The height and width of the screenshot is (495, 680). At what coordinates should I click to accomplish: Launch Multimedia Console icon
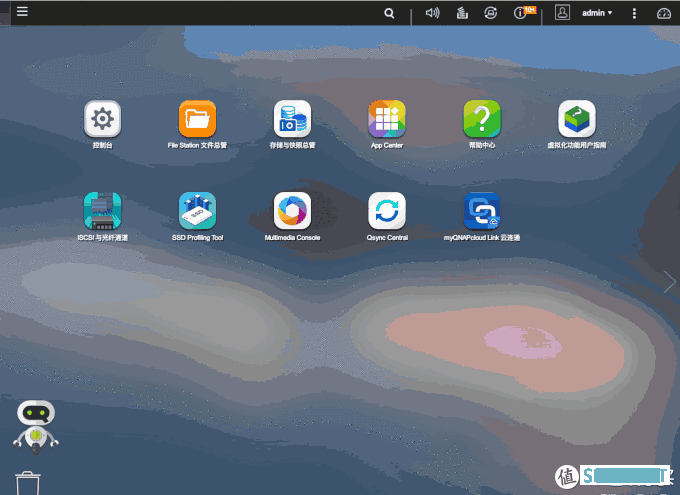pyautogui.click(x=292, y=211)
